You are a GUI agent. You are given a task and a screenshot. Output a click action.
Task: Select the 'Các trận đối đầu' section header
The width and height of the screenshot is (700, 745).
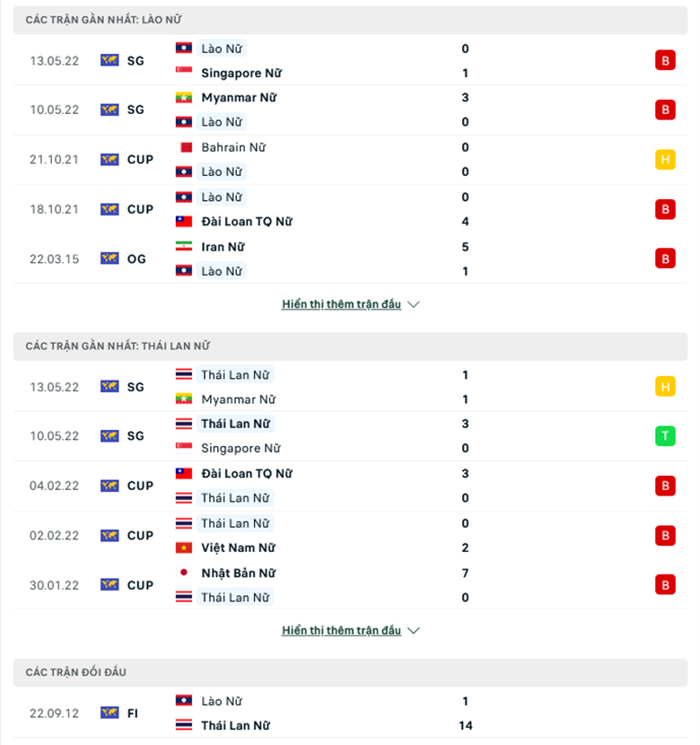(x=350, y=672)
